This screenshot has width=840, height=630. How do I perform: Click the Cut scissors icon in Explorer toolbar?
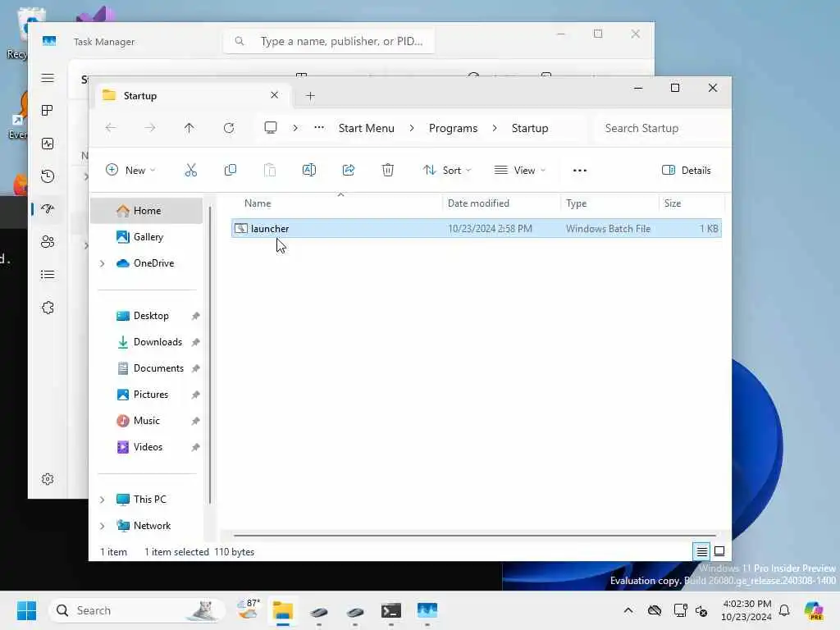(x=190, y=171)
